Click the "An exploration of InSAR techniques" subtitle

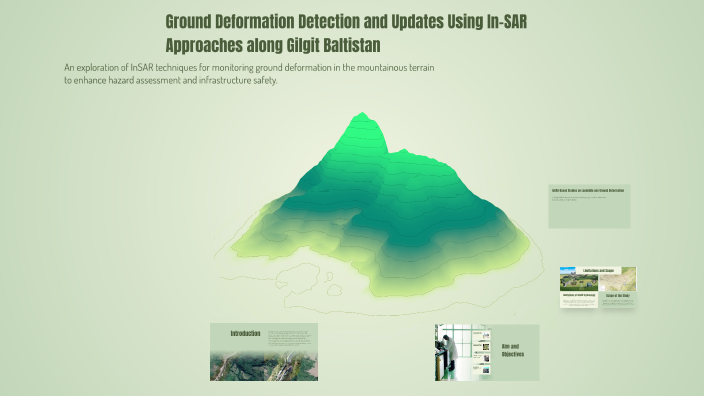[249, 74]
